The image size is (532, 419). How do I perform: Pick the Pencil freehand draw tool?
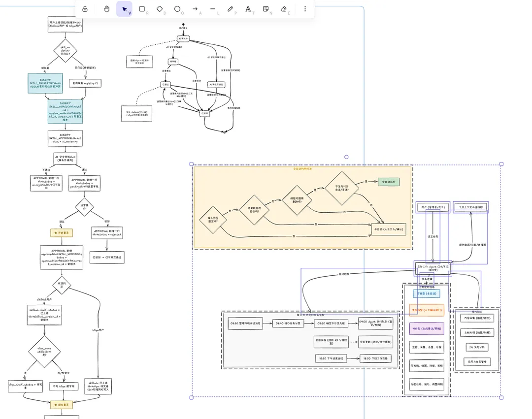[x=230, y=9]
